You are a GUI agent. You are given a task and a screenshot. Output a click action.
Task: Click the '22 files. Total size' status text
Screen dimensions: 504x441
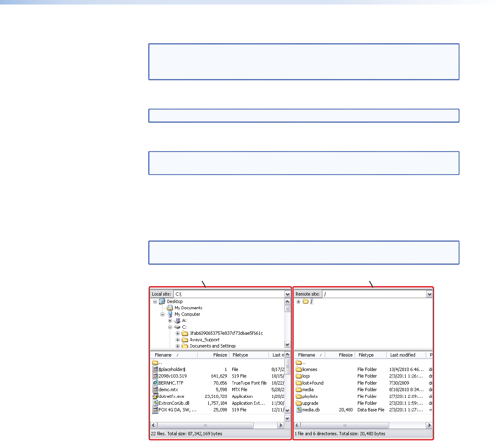click(187, 434)
